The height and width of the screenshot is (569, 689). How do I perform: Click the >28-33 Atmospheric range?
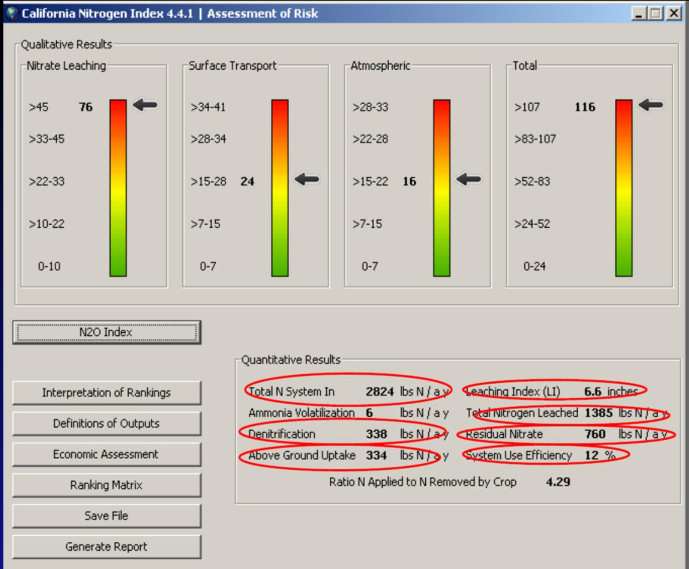tap(370, 107)
